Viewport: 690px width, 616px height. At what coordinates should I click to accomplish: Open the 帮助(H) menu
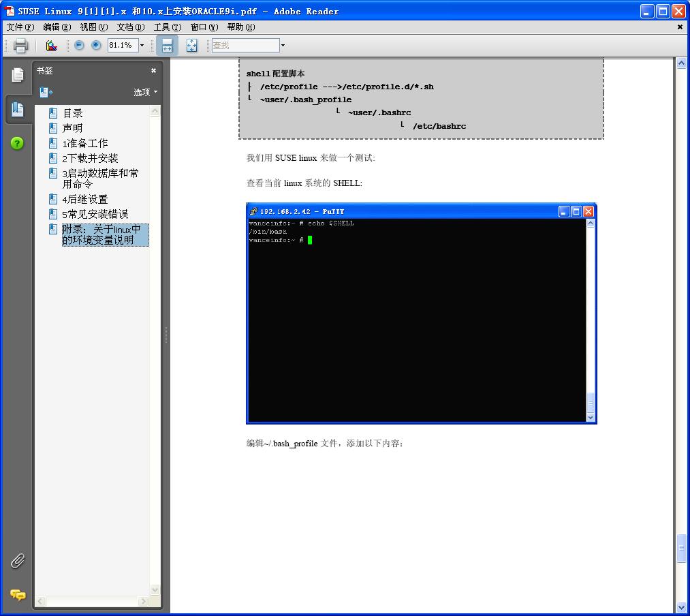(241, 27)
